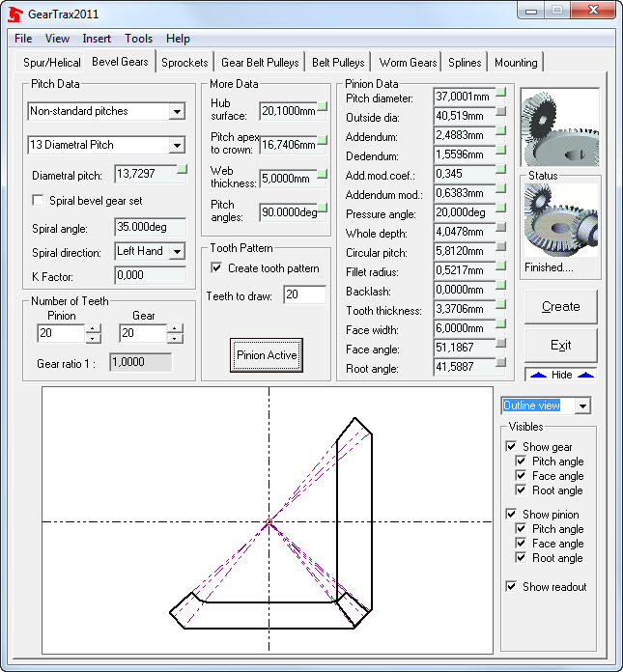Image resolution: width=623 pixels, height=672 pixels.
Task: Toggle pinion Pitch angle visibility
Action: (x=521, y=529)
